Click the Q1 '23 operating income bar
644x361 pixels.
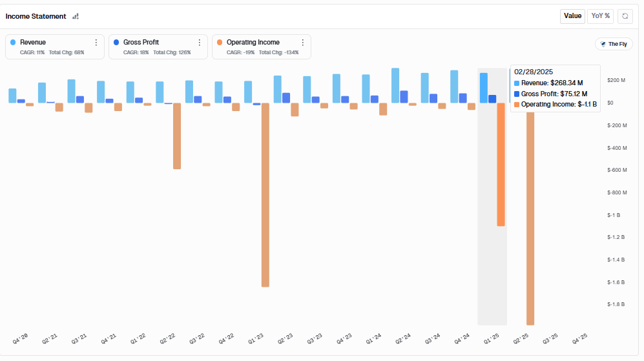[265, 194]
